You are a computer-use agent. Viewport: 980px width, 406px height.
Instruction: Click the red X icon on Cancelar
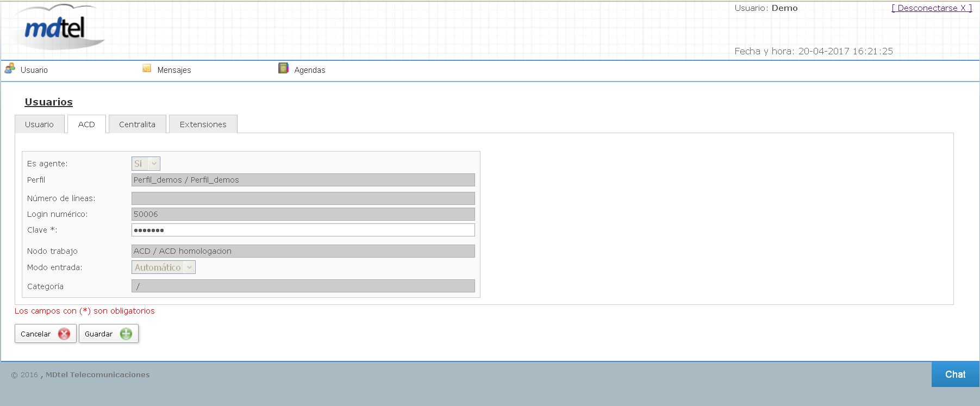point(64,334)
